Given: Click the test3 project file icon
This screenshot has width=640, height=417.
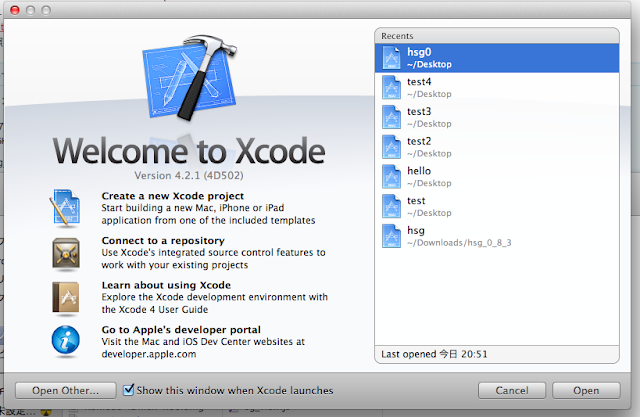Looking at the screenshot, I should click(x=391, y=117).
